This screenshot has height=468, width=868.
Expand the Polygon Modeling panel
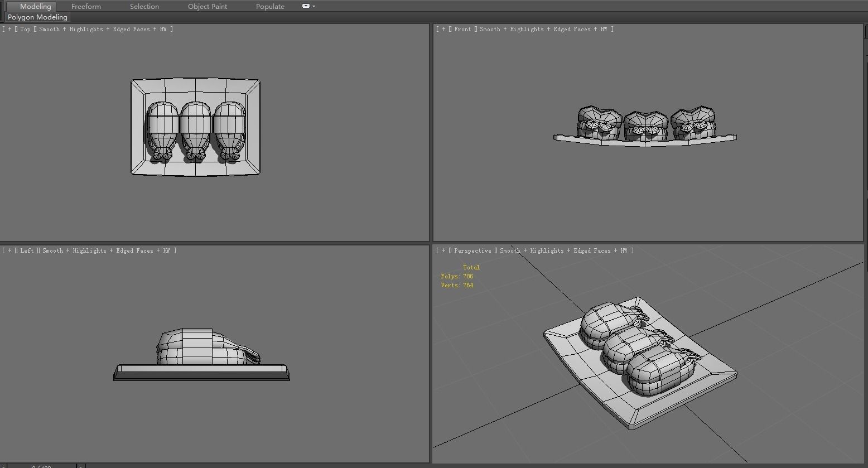(37, 17)
